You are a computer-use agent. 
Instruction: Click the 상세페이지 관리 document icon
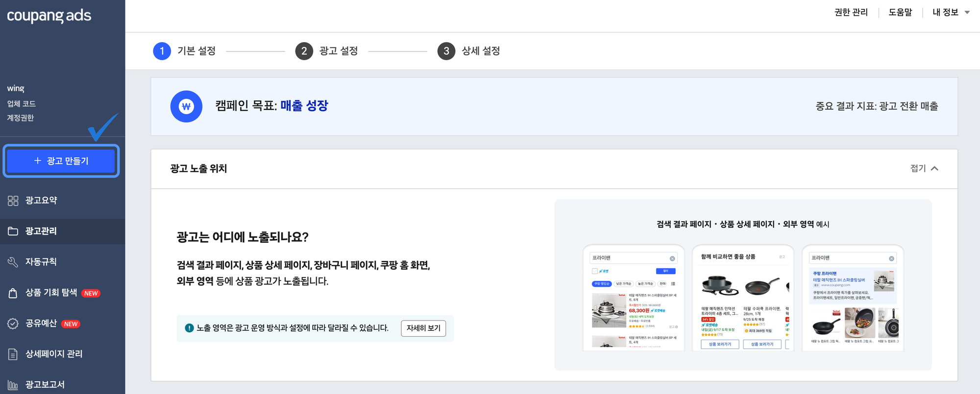pyautogui.click(x=13, y=354)
